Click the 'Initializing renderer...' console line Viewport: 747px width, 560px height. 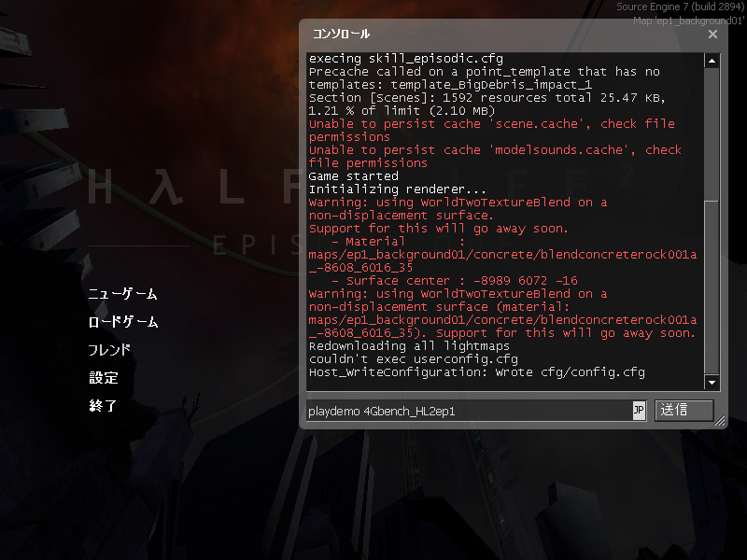point(398,189)
